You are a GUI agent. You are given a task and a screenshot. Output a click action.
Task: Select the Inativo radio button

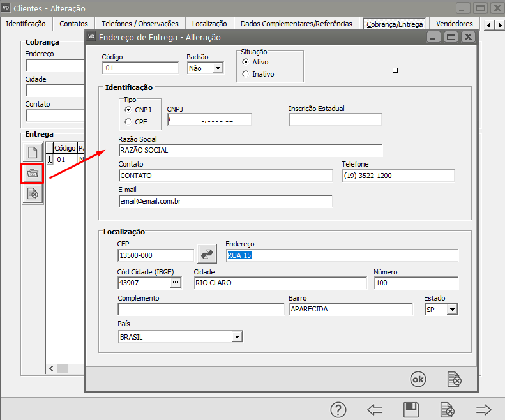click(x=246, y=74)
